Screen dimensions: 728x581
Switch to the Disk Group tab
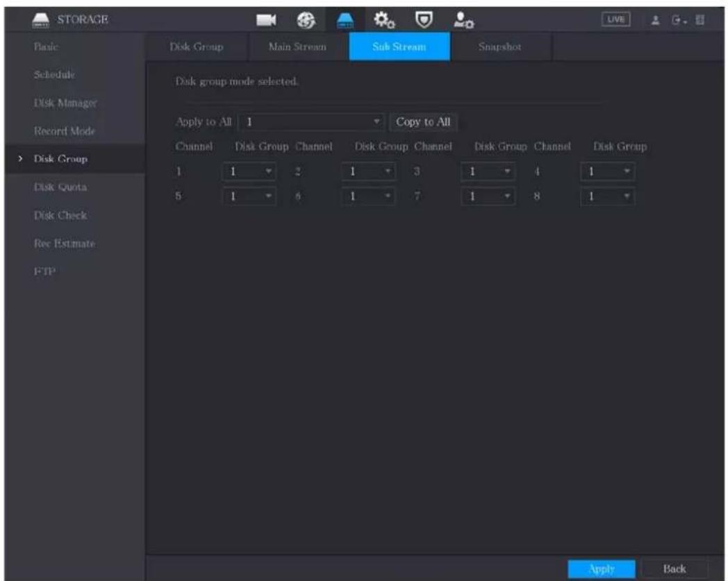(197, 47)
